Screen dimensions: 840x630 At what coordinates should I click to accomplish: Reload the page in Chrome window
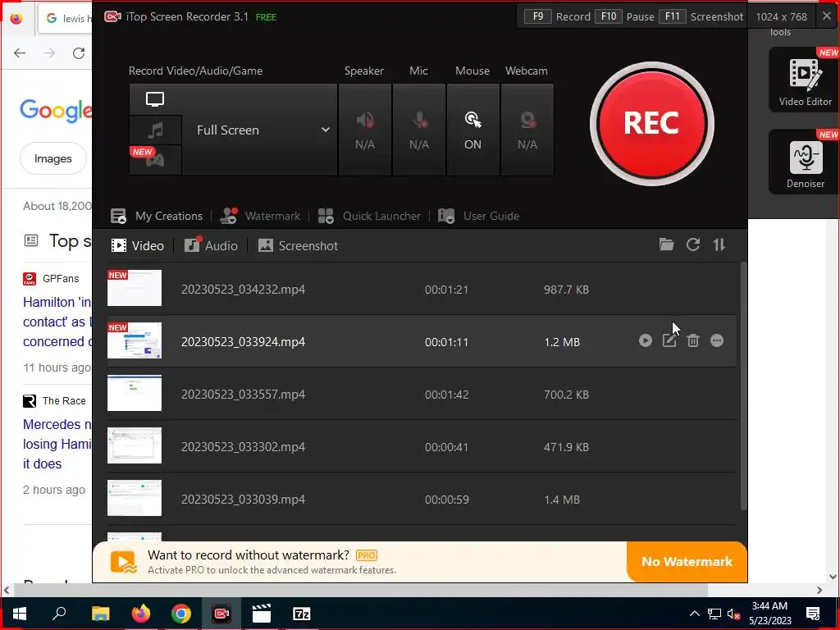(x=79, y=53)
